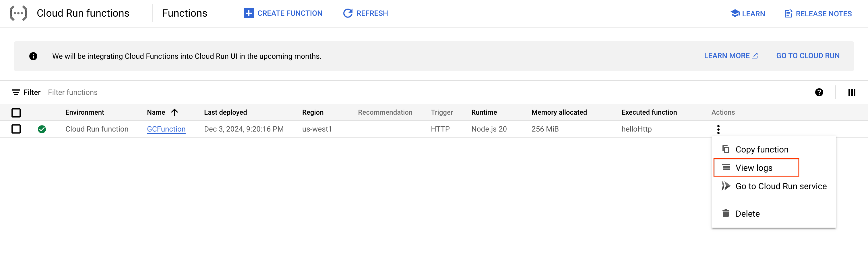Viewport: 868px width, 278px height.
Task: Sort by Executed function column header
Action: 649,112
